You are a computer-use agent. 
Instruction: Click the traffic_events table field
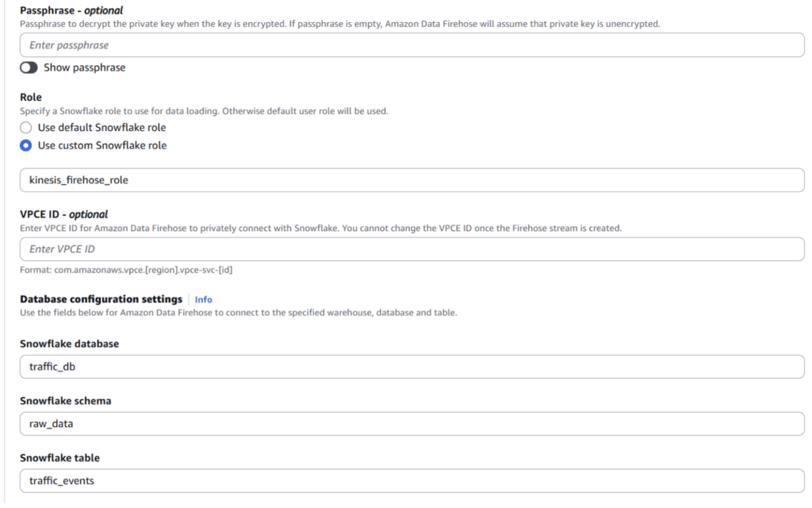[x=412, y=480]
